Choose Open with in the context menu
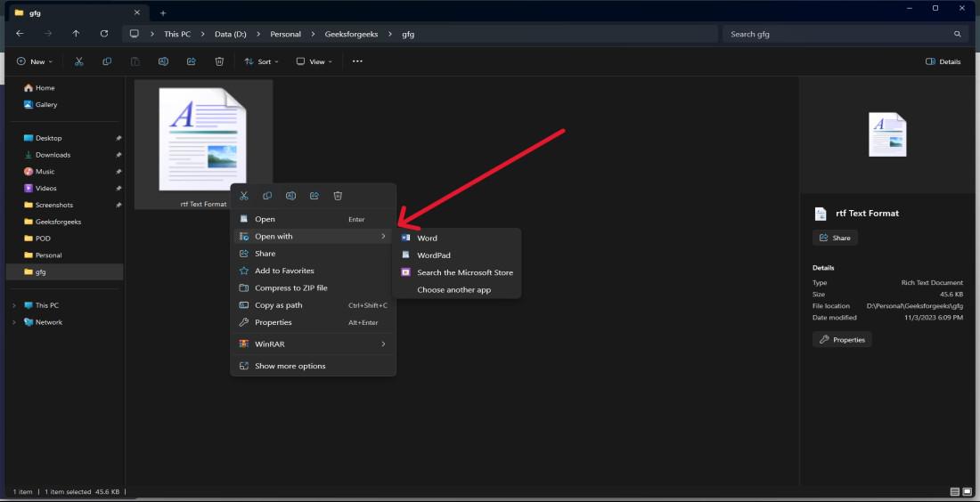This screenshot has width=980, height=502. click(313, 236)
